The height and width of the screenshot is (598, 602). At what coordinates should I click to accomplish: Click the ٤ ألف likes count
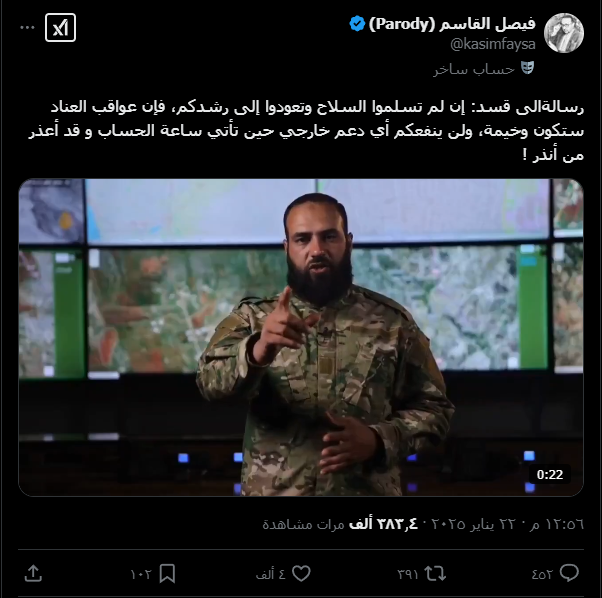coord(271,575)
